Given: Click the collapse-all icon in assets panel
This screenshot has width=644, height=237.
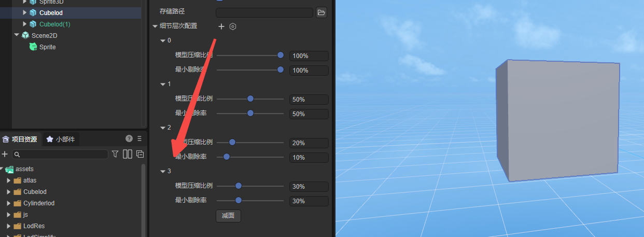Looking at the screenshot, I should 139,154.
